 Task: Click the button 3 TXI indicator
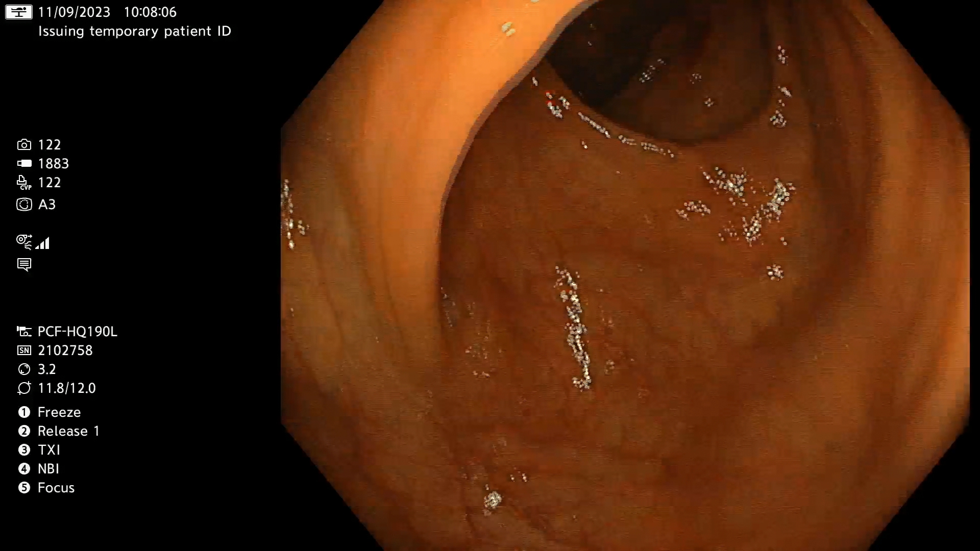(x=24, y=450)
